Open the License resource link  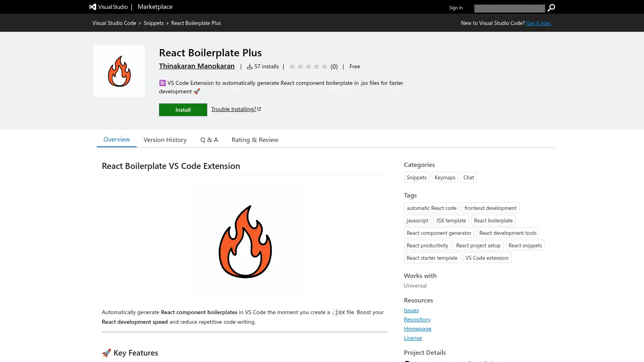pos(413,338)
